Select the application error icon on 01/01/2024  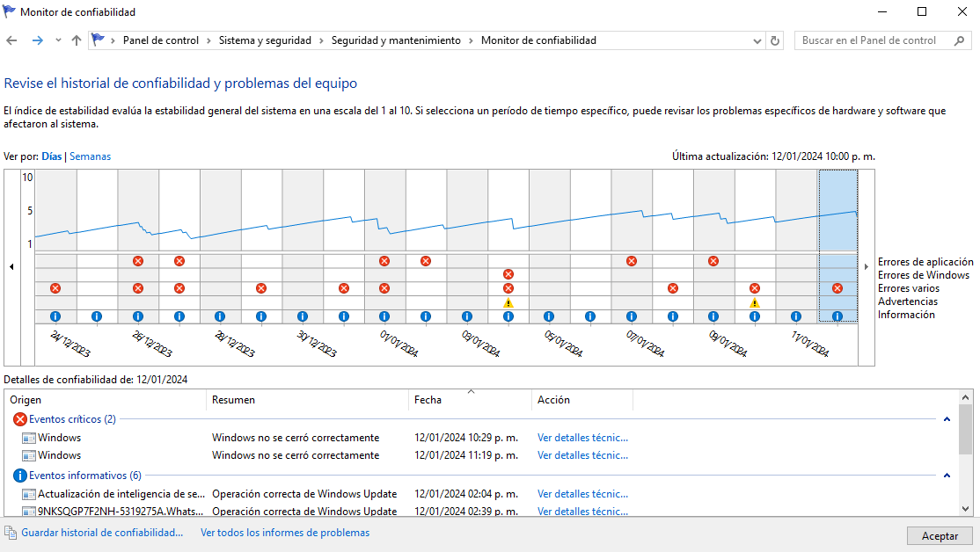[384, 261]
